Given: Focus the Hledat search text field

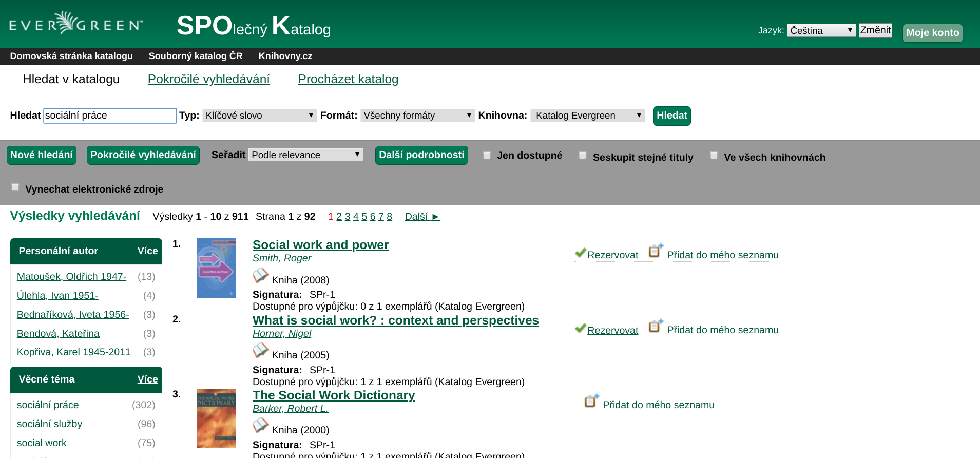Looking at the screenshot, I should click(110, 116).
